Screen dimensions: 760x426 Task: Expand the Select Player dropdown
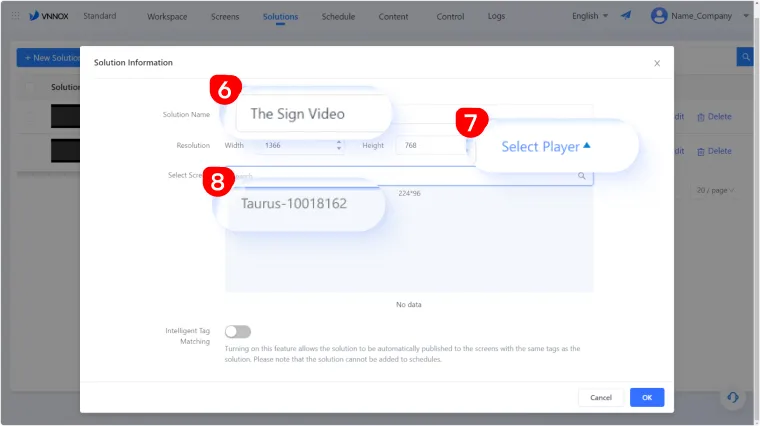[546, 146]
